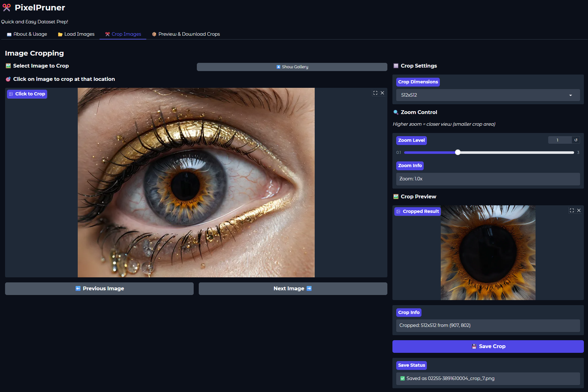Expand cropped result preview to fullscreen
The height and width of the screenshot is (392, 588).
click(572, 210)
